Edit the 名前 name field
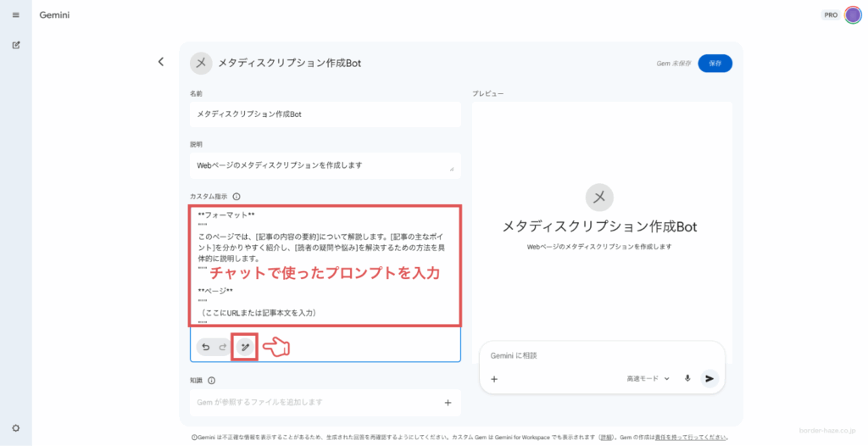Image resolution: width=868 pixels, height=446 pixels. [325, 114]
